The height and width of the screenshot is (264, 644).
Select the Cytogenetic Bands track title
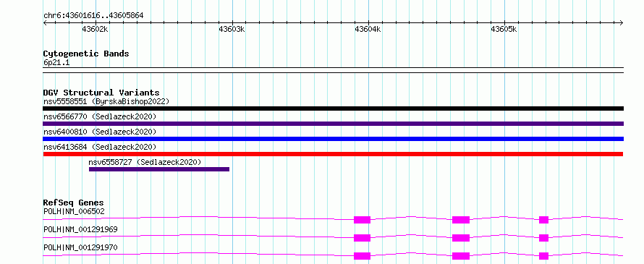click(x=86, y=54)
